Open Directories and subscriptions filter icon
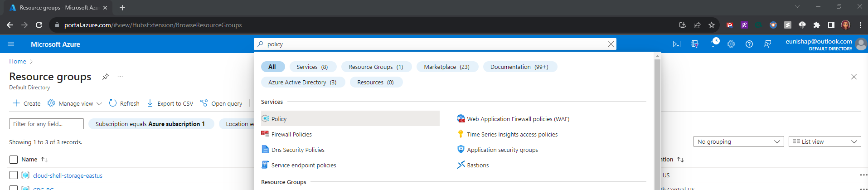Viewport: 868px width, 190px height. point(695,44)
